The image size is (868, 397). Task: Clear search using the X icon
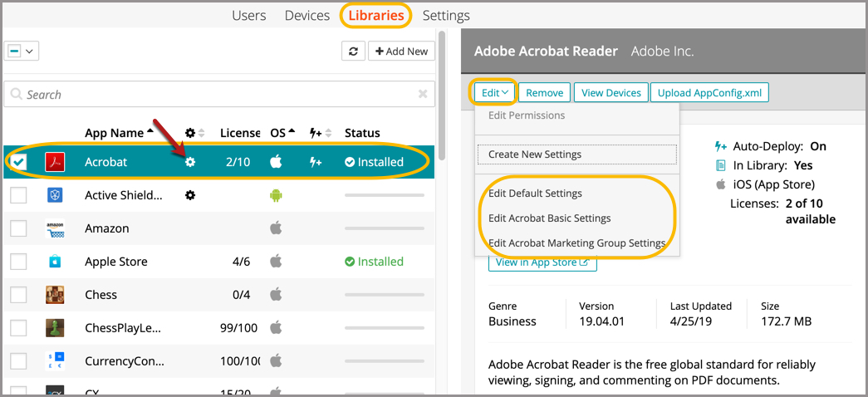tap(423, 95)
